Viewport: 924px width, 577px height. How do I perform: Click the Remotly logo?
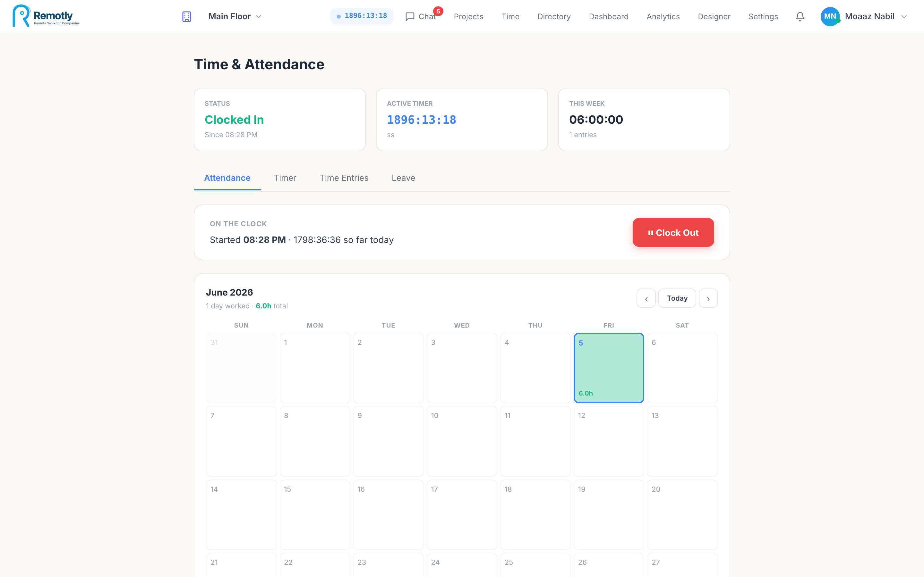coord(46,16)
